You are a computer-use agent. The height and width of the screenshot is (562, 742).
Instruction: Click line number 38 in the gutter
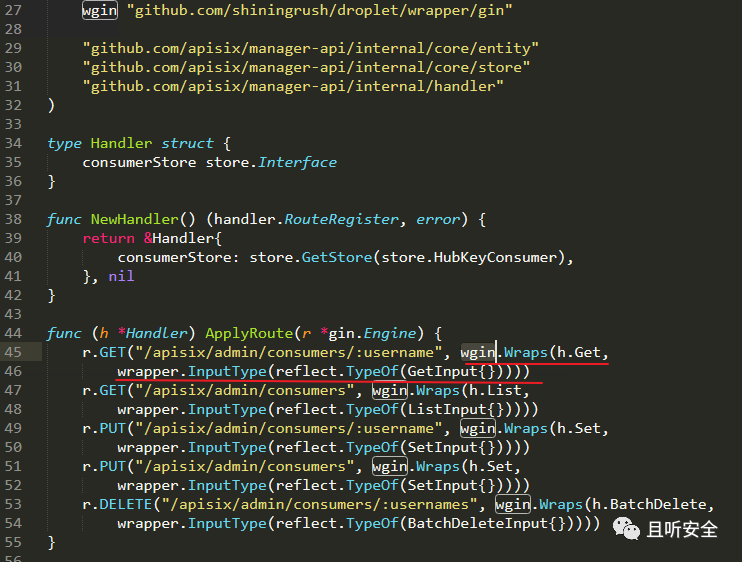[13, 220]
